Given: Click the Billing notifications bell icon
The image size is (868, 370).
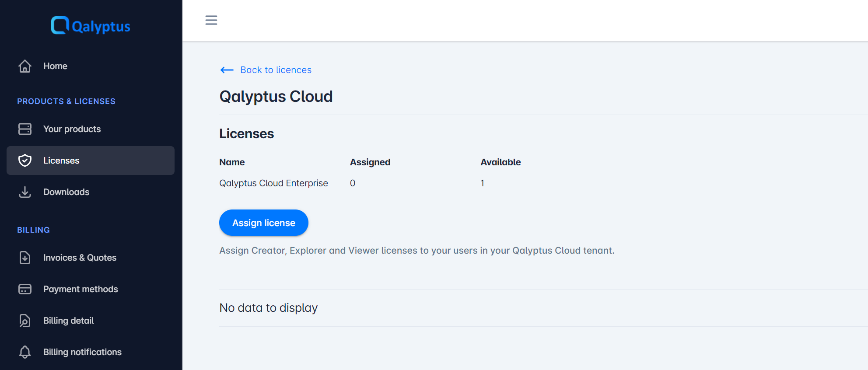Looking at the screenshot, I should click(x=25, y=352).
